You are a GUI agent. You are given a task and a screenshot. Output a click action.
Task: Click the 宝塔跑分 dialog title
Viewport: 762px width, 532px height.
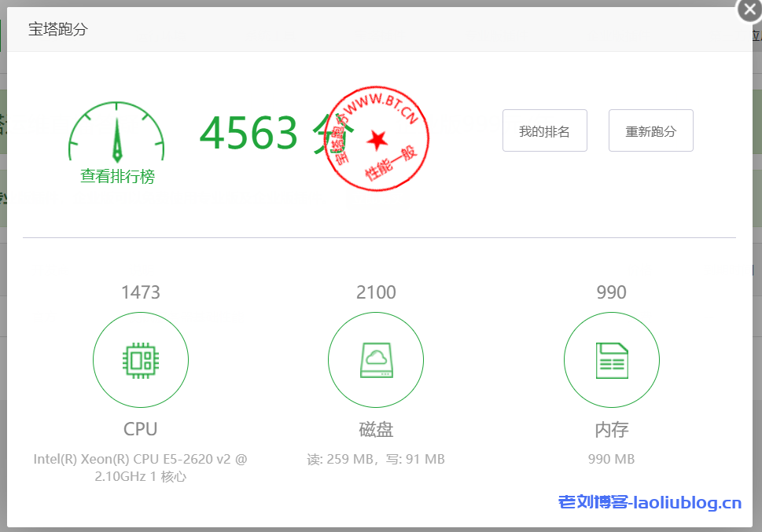point(58,30)
